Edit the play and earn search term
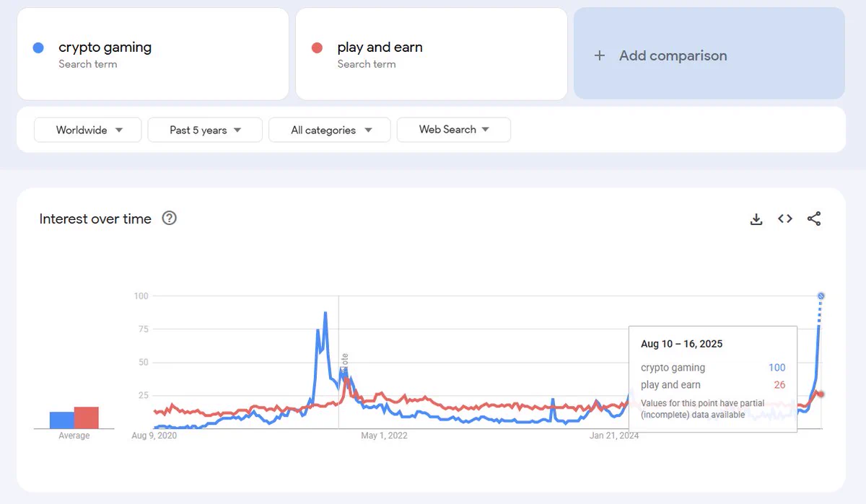This screenshot has height=504, width=866. 431,54
